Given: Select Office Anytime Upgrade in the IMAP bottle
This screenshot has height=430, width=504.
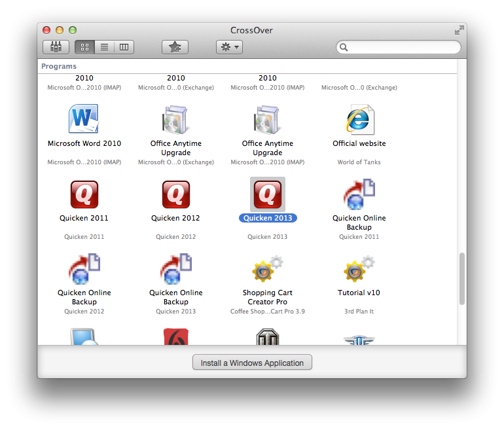Looking at the screenshot, I should point(267,119).
